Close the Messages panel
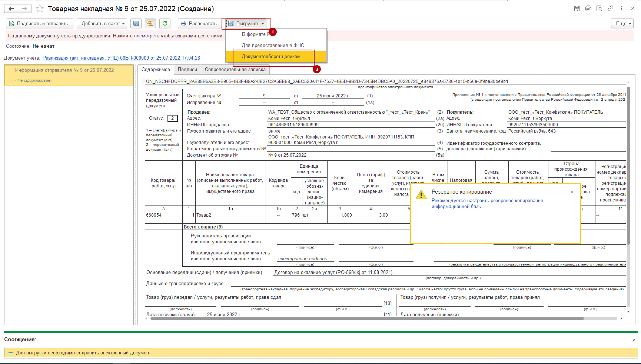641x364 pixels. [634, 340]
